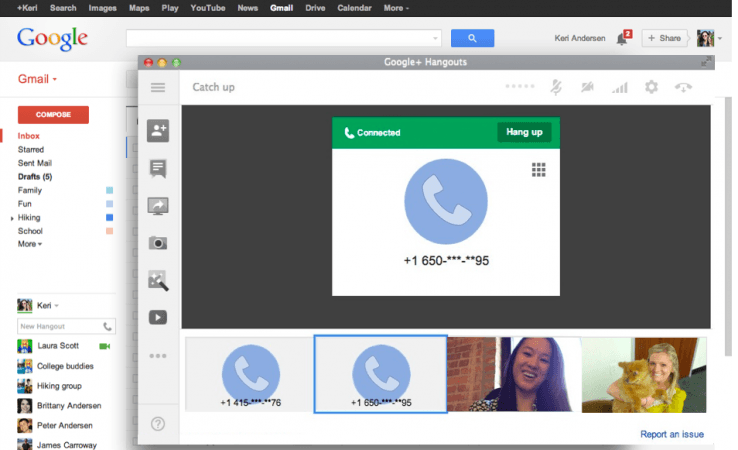Expand the Hiking label tree arrow
Image resolution: width=738 pixels, height=450 pixels.
click(12, 218)
